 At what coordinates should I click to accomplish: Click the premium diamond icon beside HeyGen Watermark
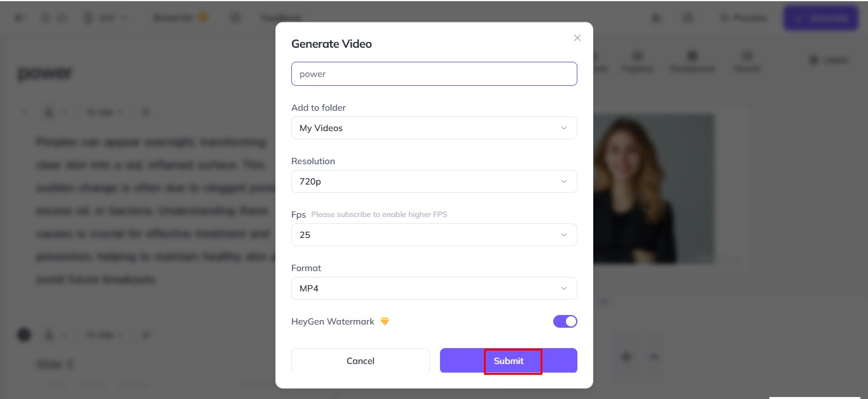coord(385,321)
